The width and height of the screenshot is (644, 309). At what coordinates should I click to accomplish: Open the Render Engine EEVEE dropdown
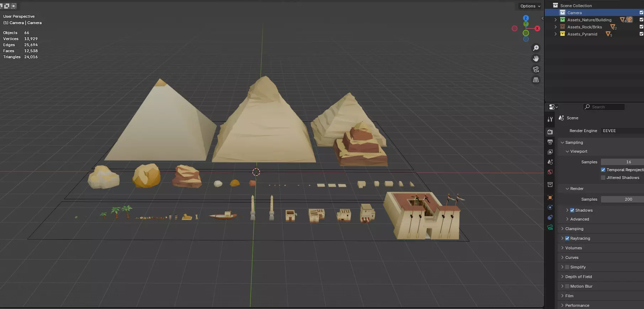(622, 131)
